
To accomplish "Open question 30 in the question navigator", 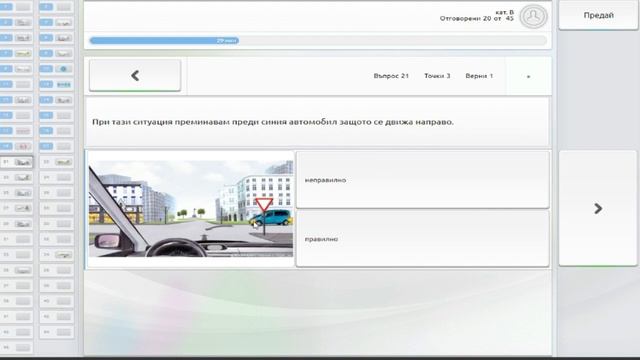I will [56, 224].
